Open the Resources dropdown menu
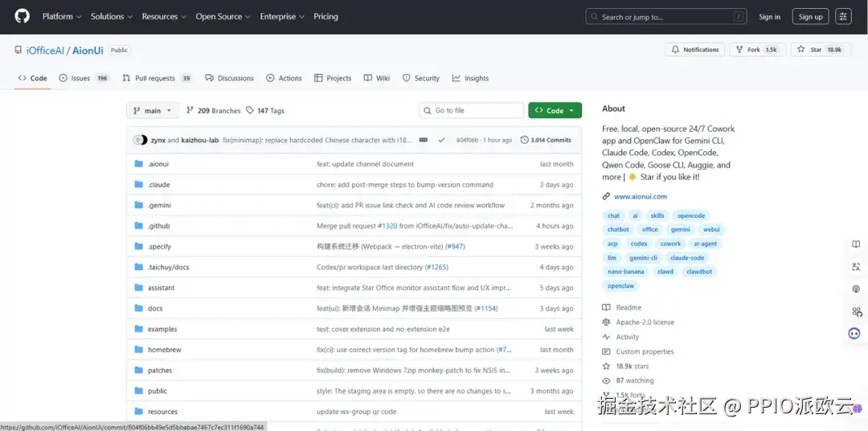868x431 pixels. (x=164, y=17)
